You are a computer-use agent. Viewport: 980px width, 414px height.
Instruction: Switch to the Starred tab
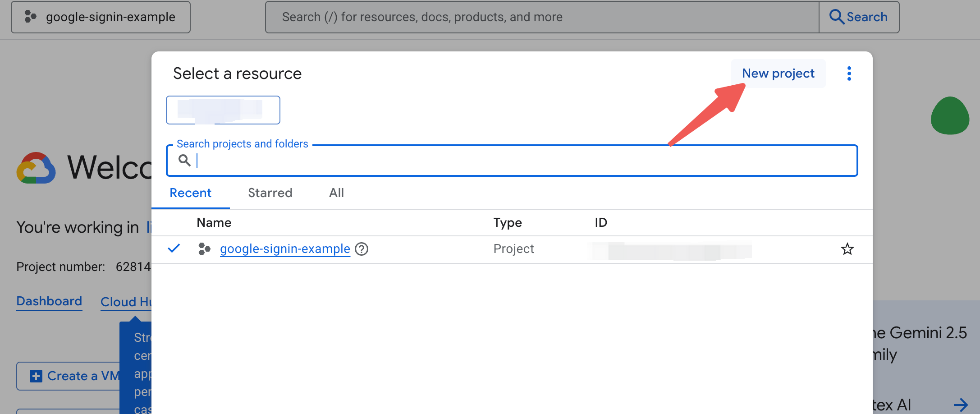(x=270, y=193)
